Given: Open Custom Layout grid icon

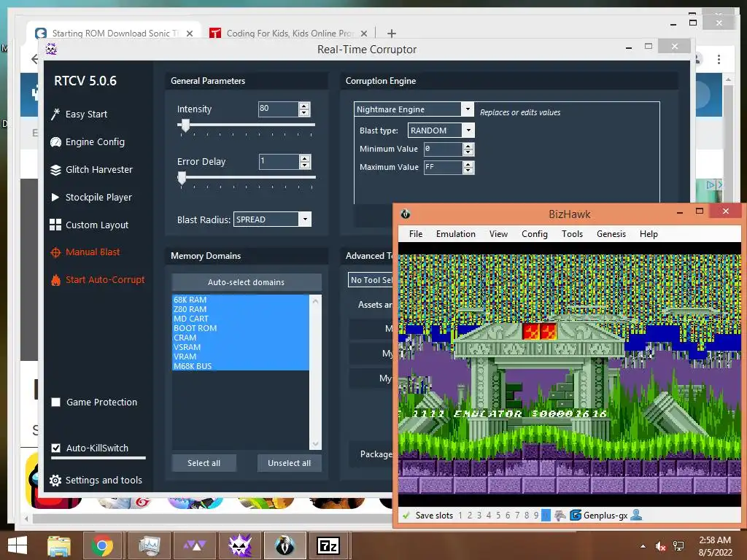Looking at the screenshot, I should pyautogui.click(x=55, y=225).
